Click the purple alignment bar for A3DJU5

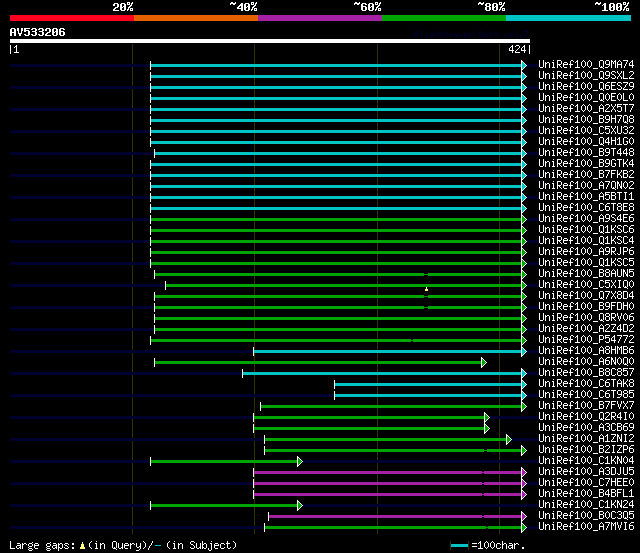pos(387,473)
